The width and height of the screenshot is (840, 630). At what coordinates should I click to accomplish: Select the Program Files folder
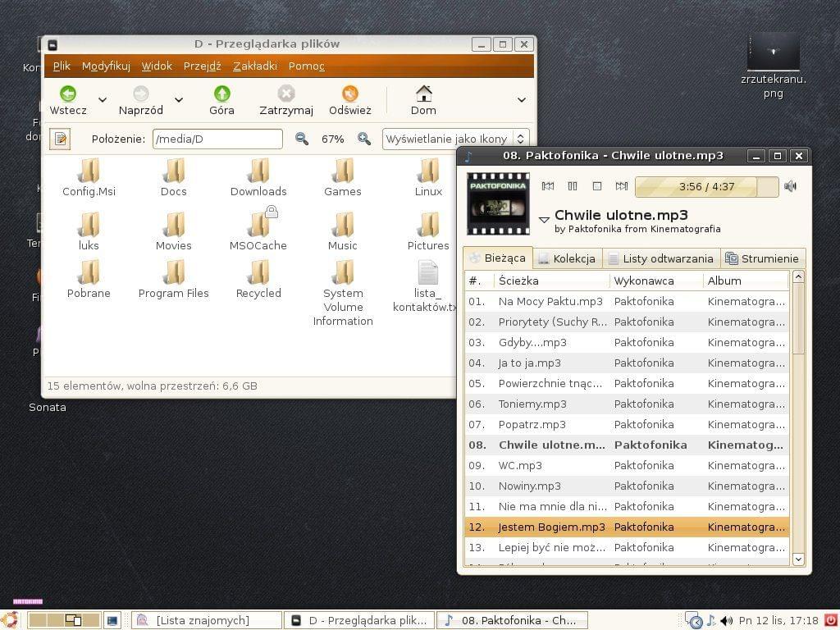click(x=174, y=280)
